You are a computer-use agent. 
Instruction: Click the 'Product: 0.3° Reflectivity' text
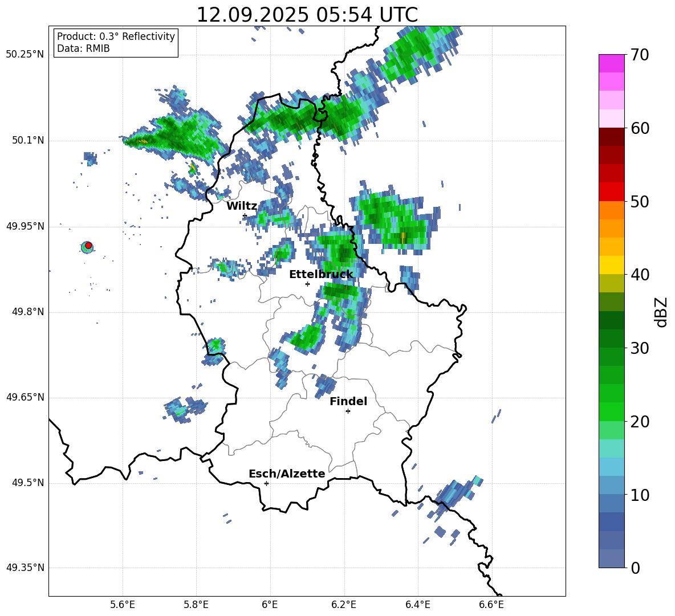(116, 36)
